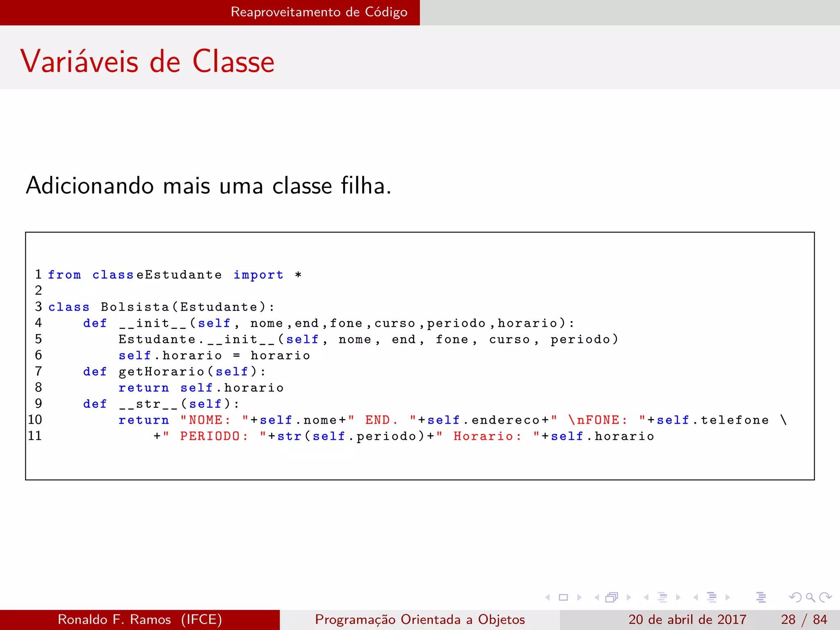Go to previous subsection using its left arrow
The height and width of the screenshot is (630, 840).
[646, 598]
